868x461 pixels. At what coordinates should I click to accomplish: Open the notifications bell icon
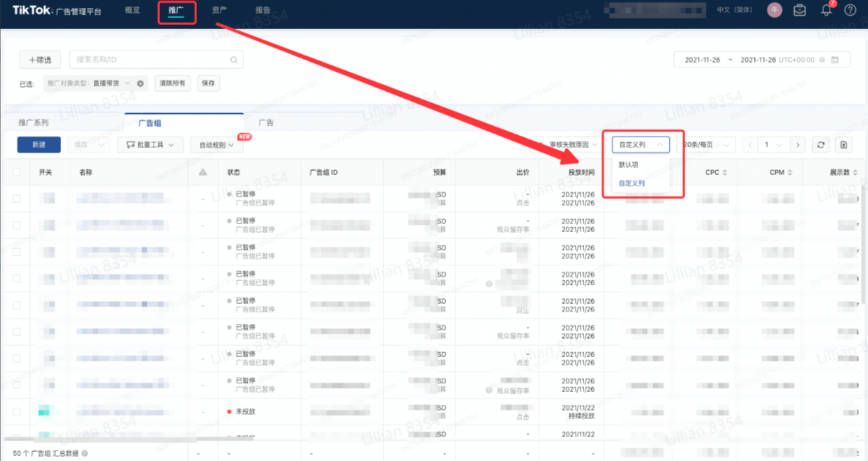(x=826, y=10)
